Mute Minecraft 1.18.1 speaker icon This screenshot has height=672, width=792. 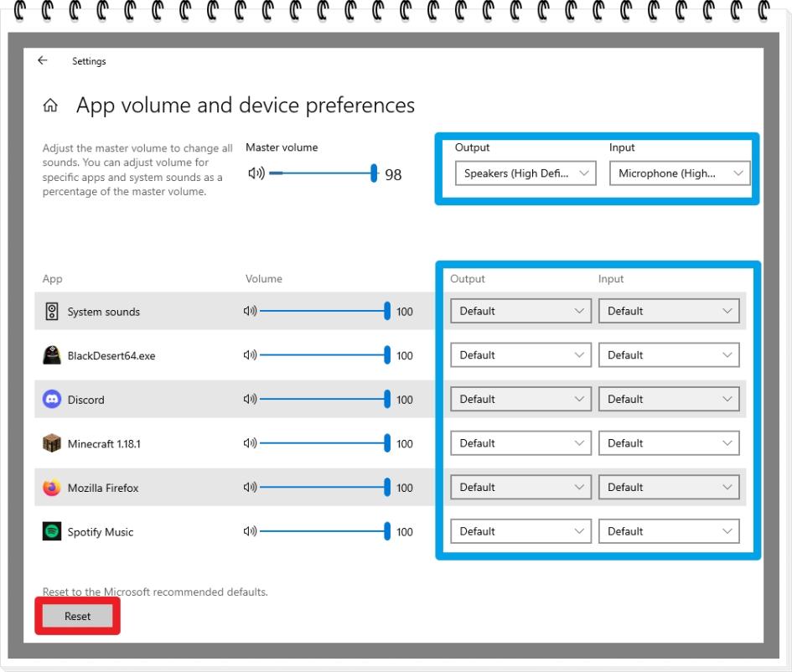pyautogui.click(x=249, y=443)
